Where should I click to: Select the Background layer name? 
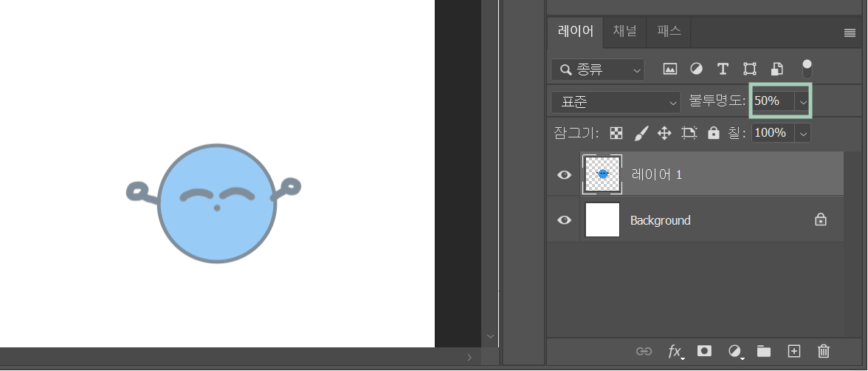click(661, 220)
